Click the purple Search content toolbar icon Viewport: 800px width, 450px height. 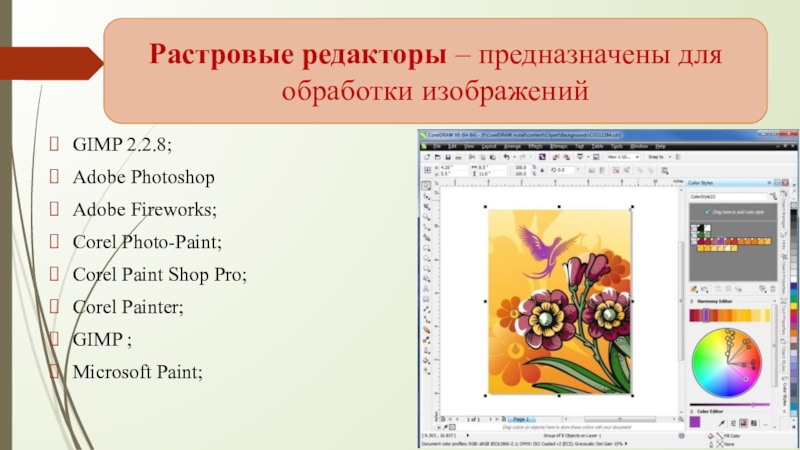(542, 157)
